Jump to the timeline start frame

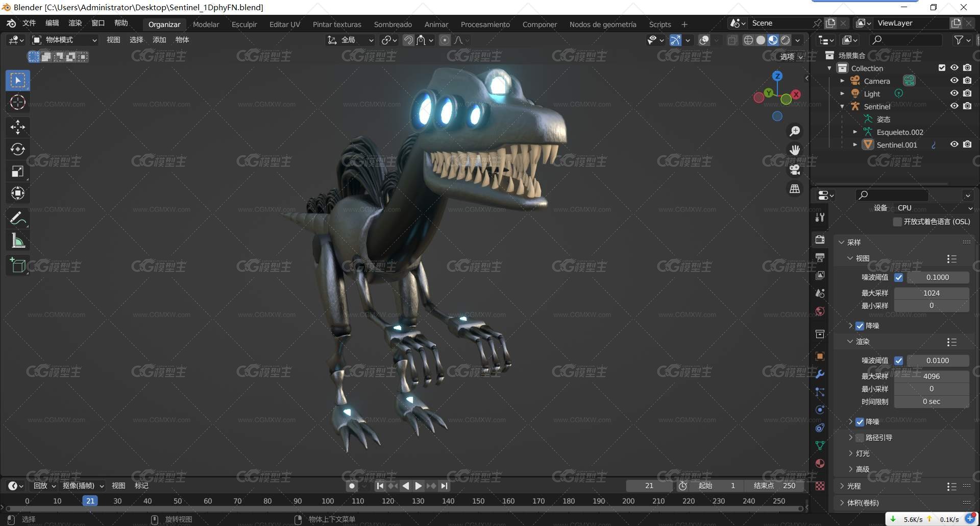(380, 486)
